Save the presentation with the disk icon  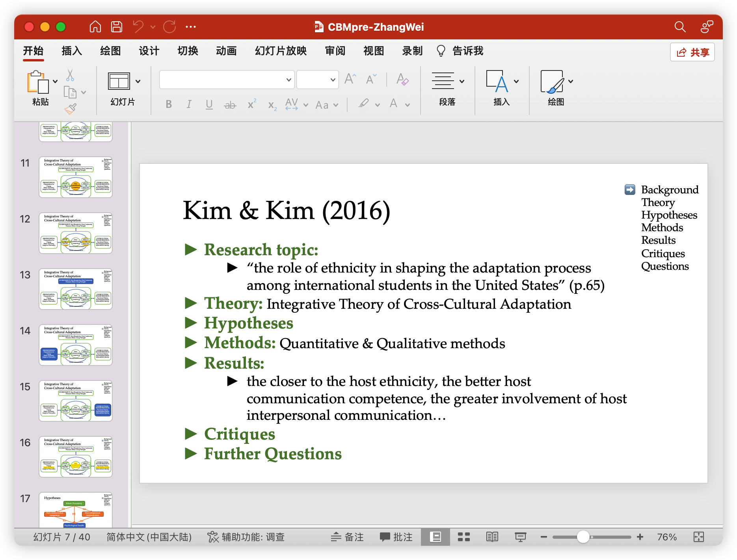point(116,27)
